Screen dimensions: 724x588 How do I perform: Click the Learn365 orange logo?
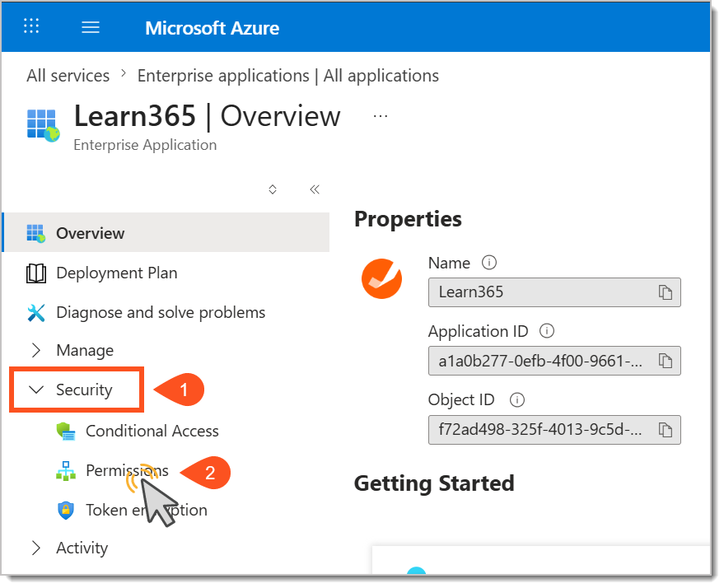382,278
